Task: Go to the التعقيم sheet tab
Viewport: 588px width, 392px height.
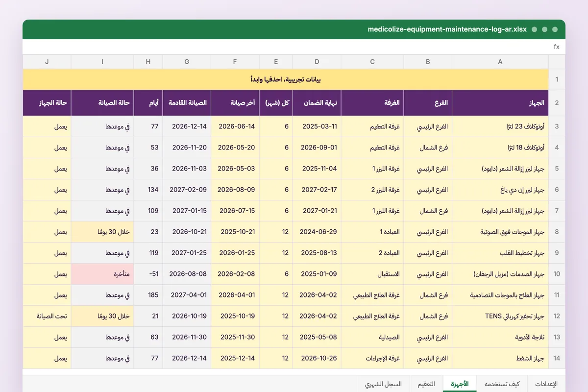Action: pos(426,384)
